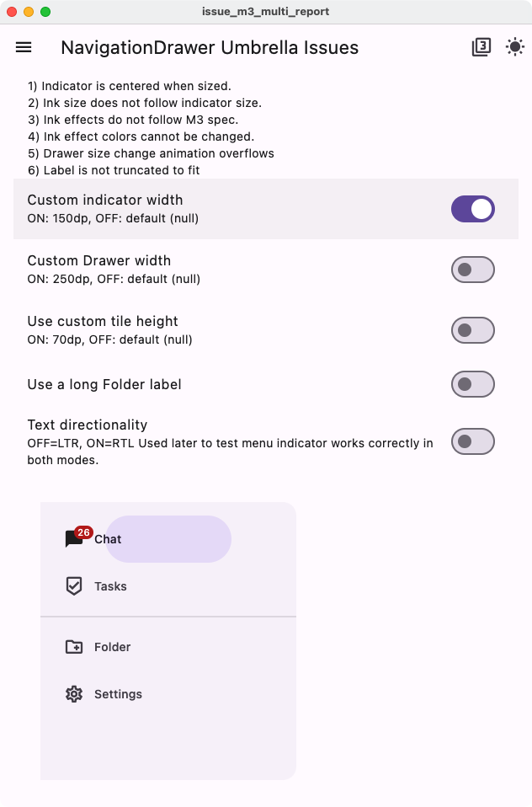The width and height of the screenshot is (532, 807).
Task: Enable Custom Drawer width
Action: click(472, 269)
